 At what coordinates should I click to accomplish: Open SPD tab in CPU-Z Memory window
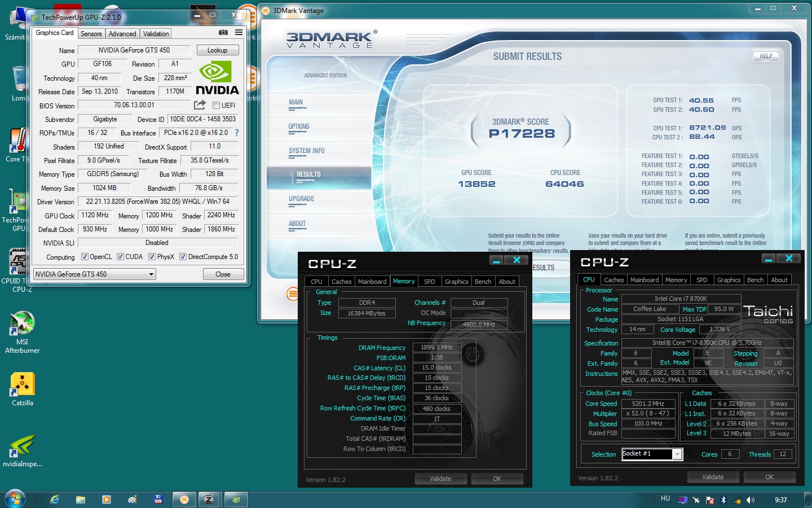pos(429,282)
